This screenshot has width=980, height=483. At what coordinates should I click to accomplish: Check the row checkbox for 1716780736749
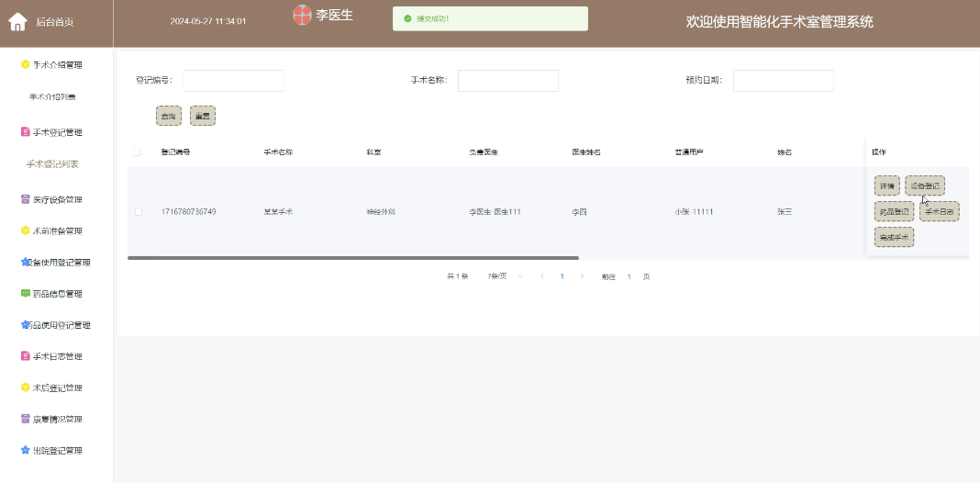point(139,212)
